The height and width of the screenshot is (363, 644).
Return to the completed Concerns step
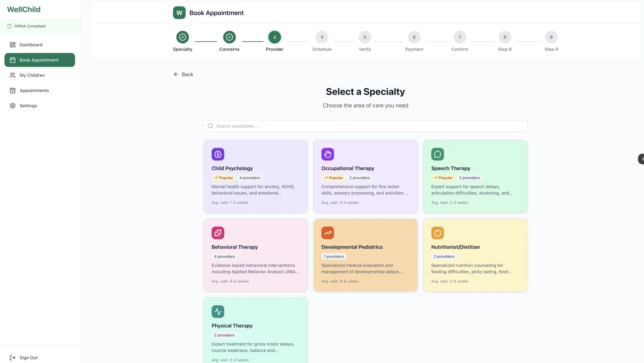tap(229, 37)
